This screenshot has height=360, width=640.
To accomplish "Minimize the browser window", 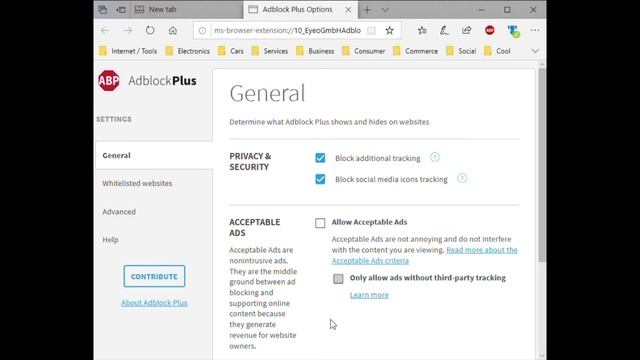I will pyautogui.click(x=482, y=10).
